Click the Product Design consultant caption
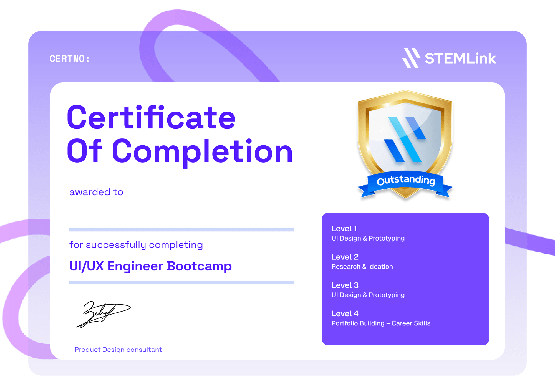555x392 pixels. tap(118, 350)
